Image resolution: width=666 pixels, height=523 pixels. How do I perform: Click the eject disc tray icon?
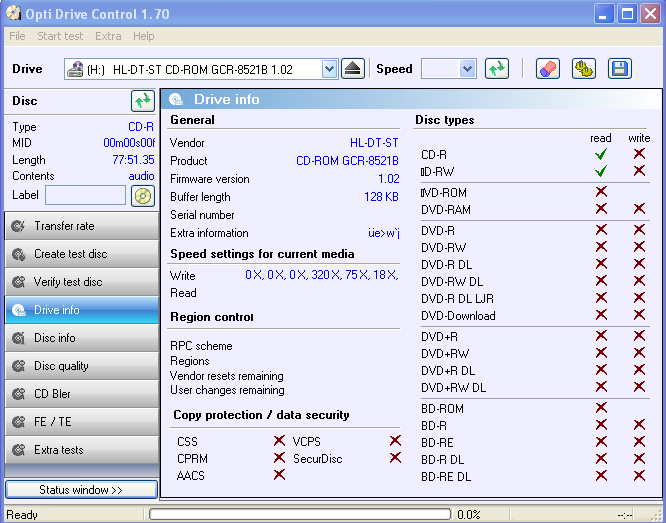coord(353,69)
